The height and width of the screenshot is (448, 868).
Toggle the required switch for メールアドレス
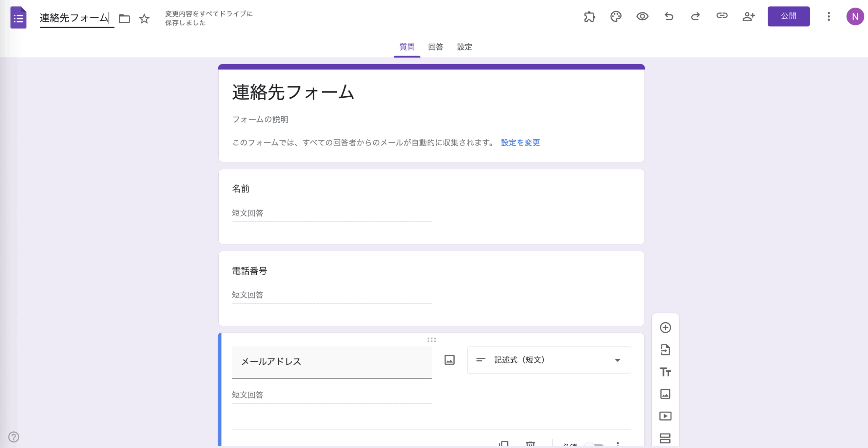click(594, 445)
